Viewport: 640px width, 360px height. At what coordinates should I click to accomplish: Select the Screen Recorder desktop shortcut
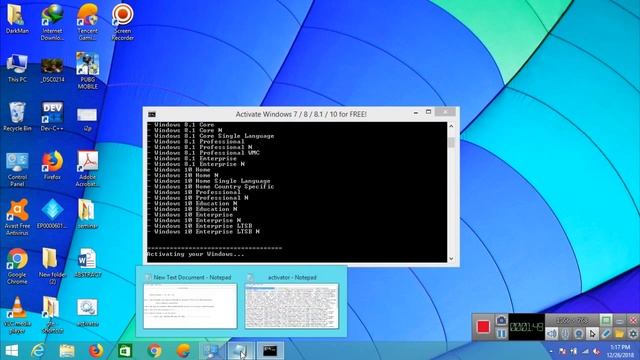tap(122, 22)
